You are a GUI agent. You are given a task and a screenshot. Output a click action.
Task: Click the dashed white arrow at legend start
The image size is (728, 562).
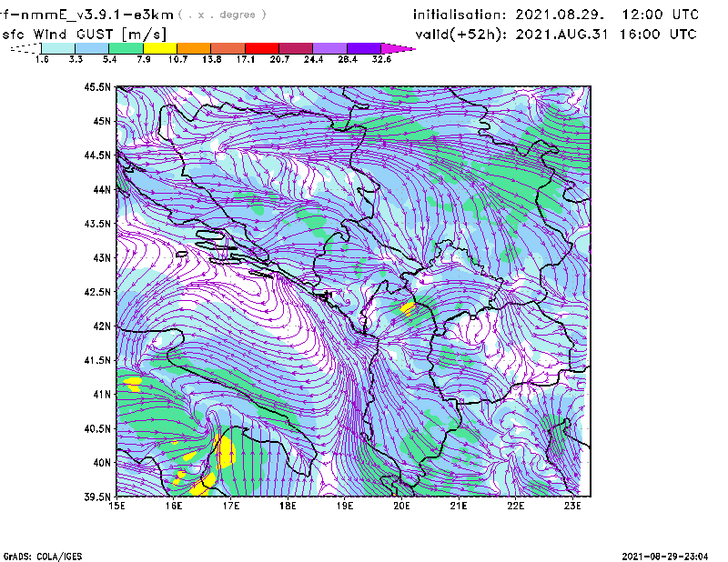[25, 48]
